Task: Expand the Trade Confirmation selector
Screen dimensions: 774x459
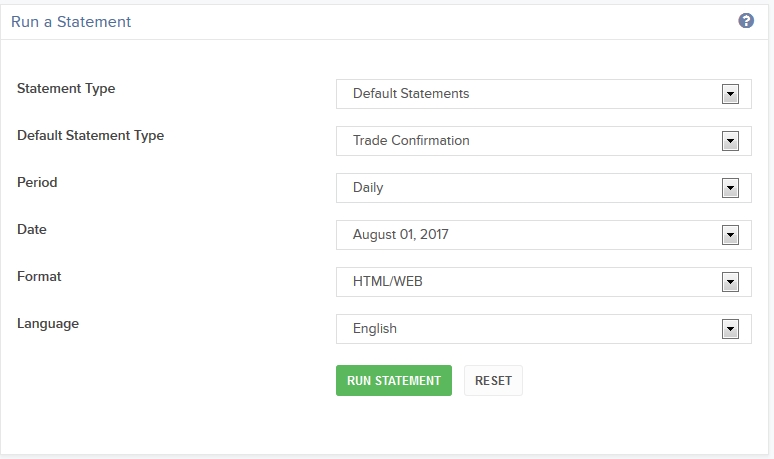Action: (x=543, y=141)
